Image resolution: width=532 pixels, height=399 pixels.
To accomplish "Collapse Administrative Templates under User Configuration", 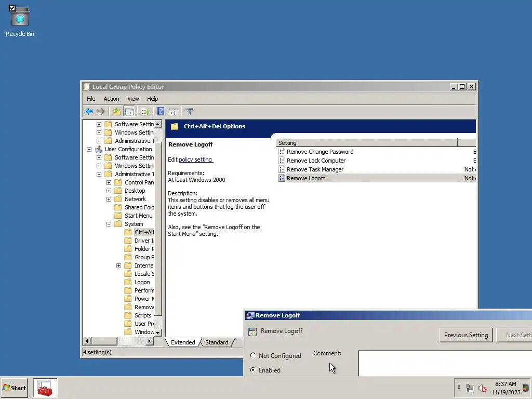I will click(x=99, y=175).
